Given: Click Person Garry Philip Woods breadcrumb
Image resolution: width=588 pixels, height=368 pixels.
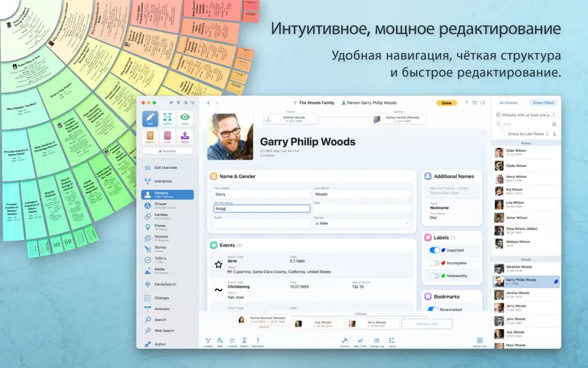Looking at the screenshot, I should click(x=369, y=103).
